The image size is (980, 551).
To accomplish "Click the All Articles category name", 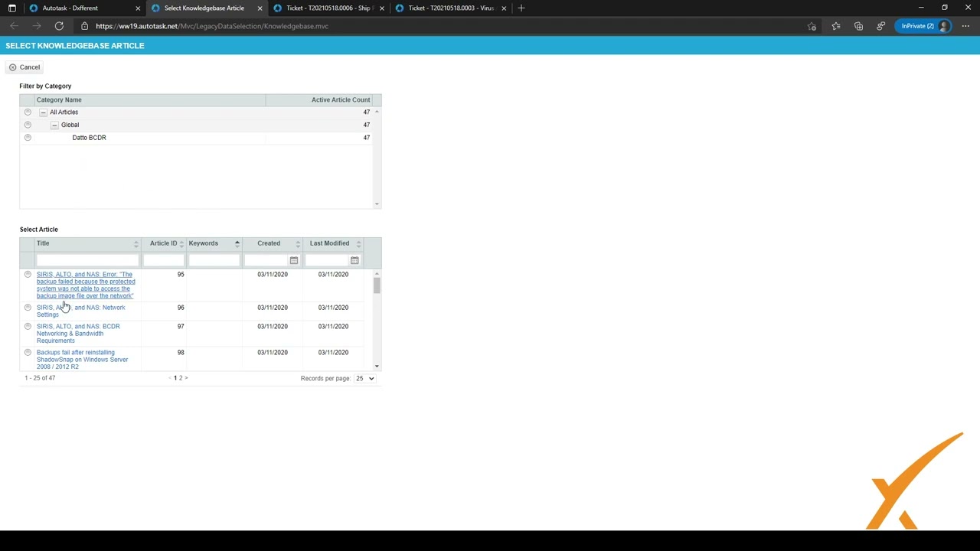I will coord(64,112).
